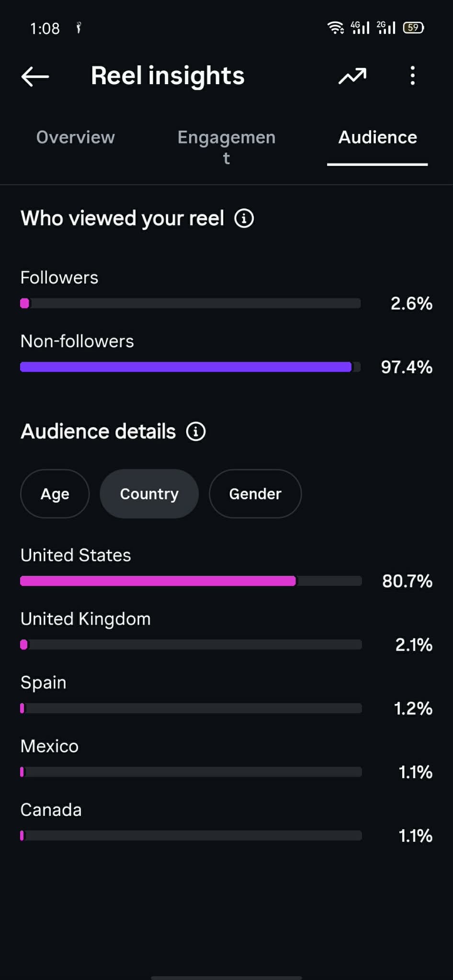The image size is (453, 980).
Task: Tap the Non-followers purple progress bar
Action: coord(191,367)
